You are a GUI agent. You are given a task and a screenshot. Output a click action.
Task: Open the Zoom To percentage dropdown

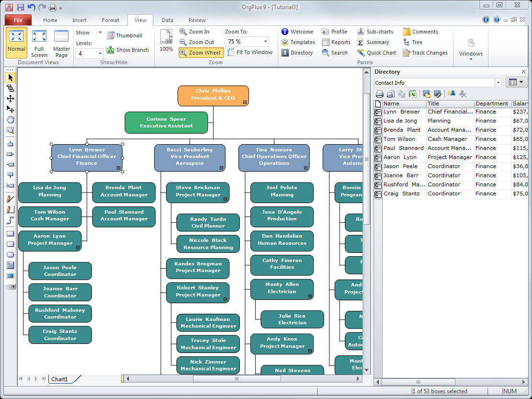[265, 42]
